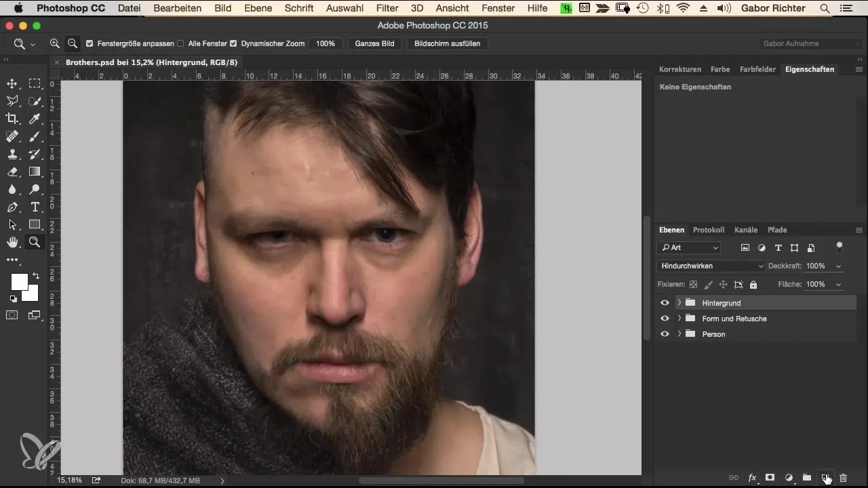Hide the Form und Retusche group
The width and height of the screenshot is (868, 488).
click(665, 319)
